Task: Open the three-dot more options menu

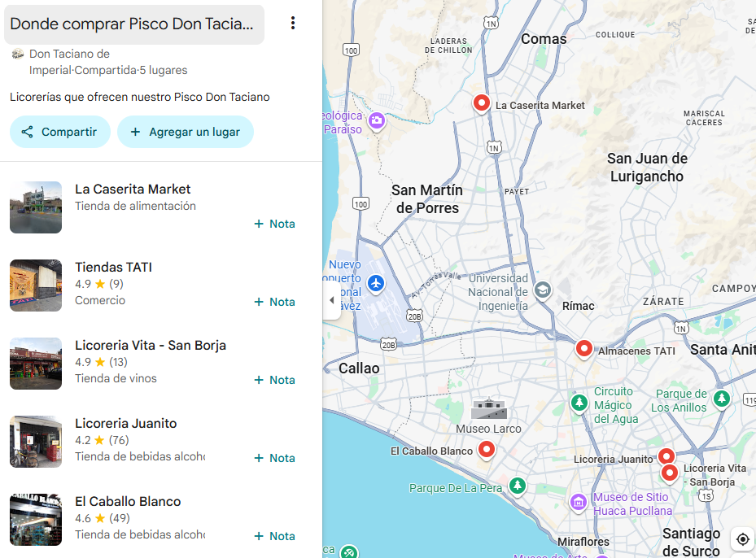Action: click(293, 23)
